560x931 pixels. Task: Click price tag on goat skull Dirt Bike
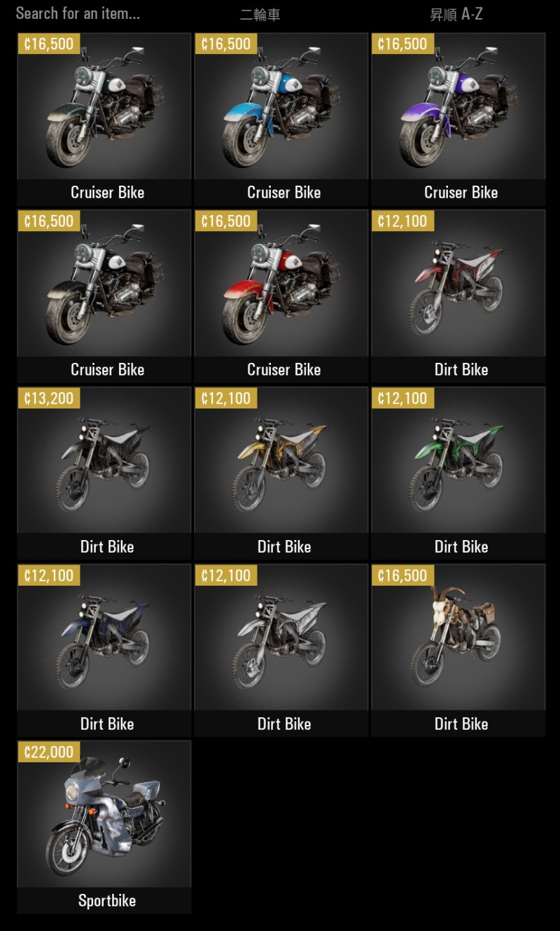[x=402, y=575]
